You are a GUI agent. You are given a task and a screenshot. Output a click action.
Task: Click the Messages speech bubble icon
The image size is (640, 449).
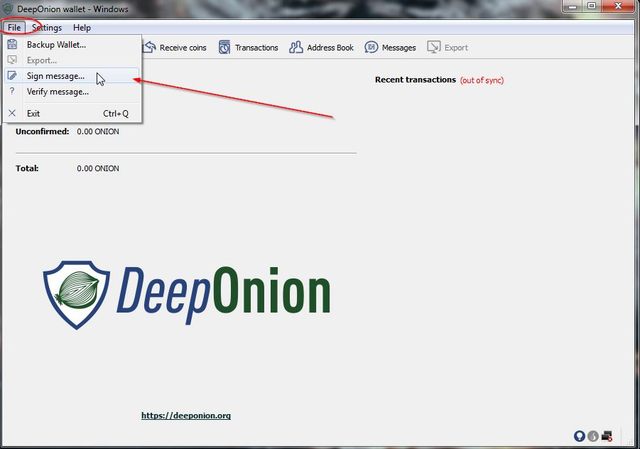coord(371,47)
